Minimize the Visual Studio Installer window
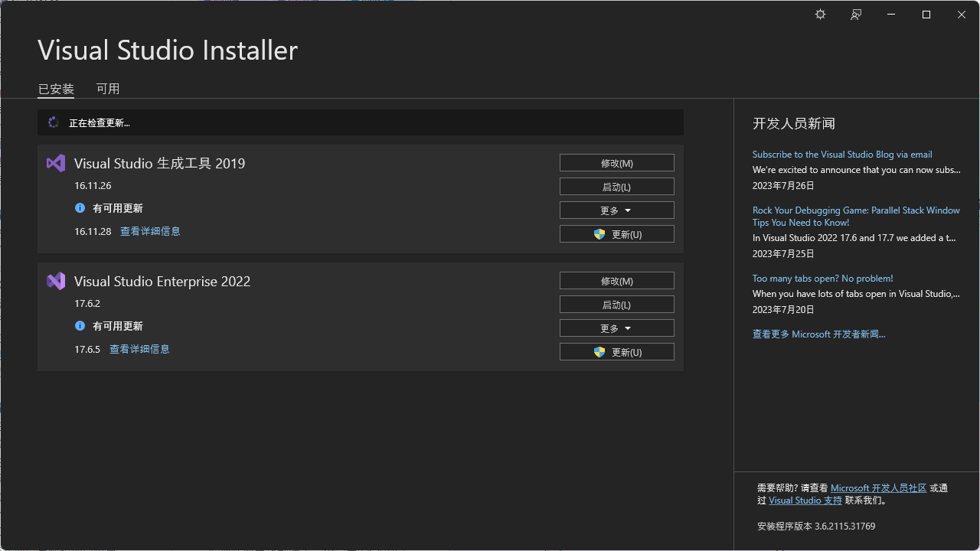This screenshot has height=551, width=980. [891, 15]
